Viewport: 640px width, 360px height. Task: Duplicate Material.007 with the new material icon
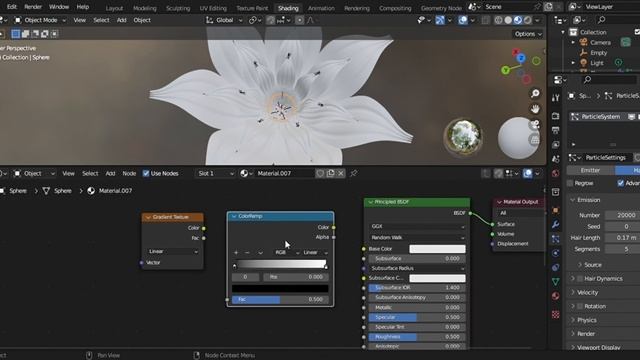click(330, 173)
